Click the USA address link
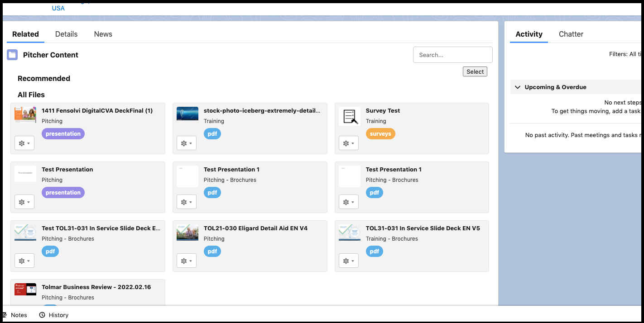 tap(58, 8)
